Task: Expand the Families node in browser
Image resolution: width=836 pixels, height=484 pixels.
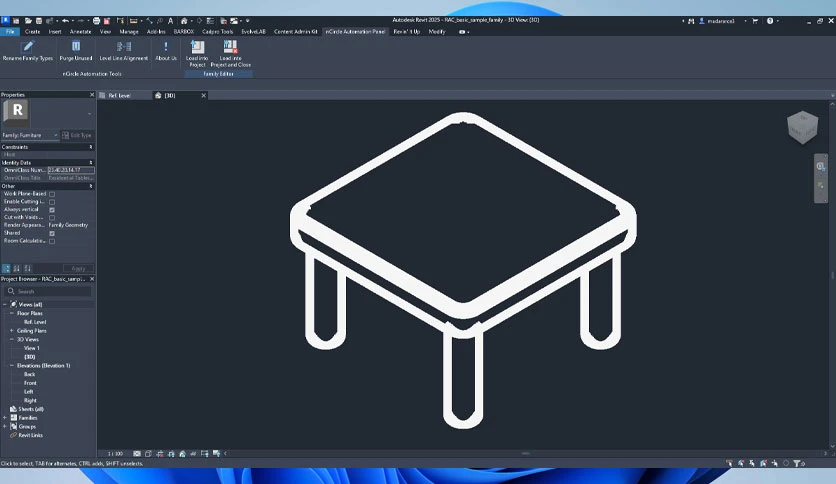Action: pyautogui.click(x=5, y=418)
